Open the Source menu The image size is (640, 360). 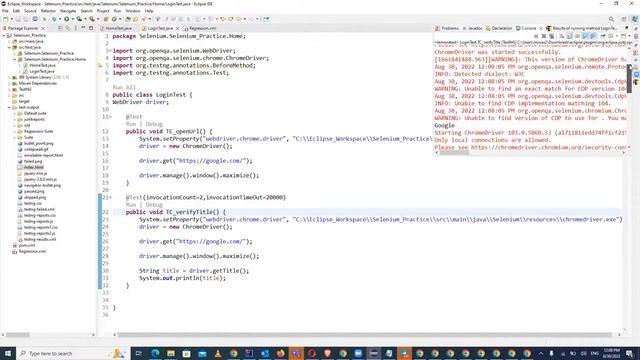(30, 11)
